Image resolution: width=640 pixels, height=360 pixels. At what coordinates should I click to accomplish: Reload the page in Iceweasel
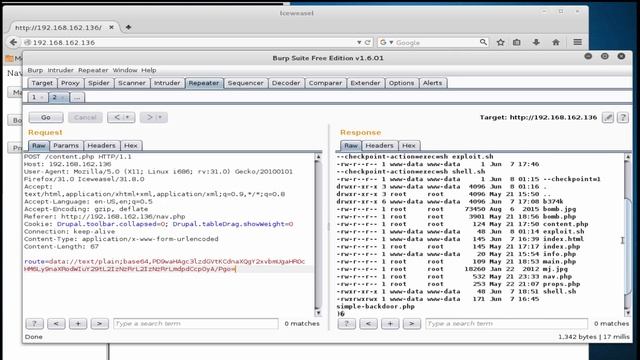[x=367, y=42]
